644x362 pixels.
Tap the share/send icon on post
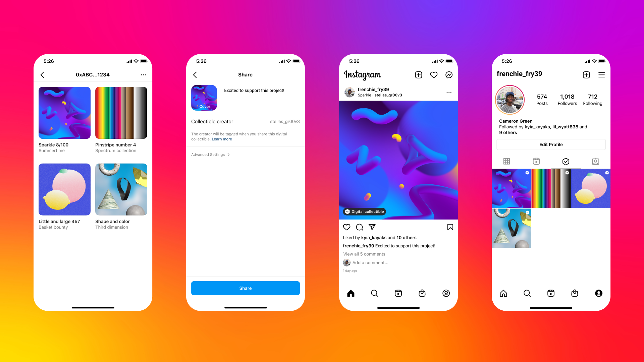(x=372, y=227)
